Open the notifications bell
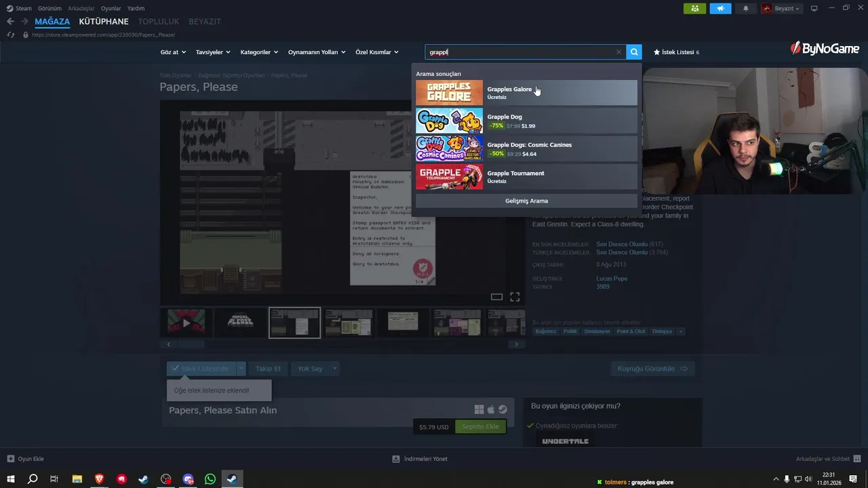 pyautogui.click(x=746, y=9)
